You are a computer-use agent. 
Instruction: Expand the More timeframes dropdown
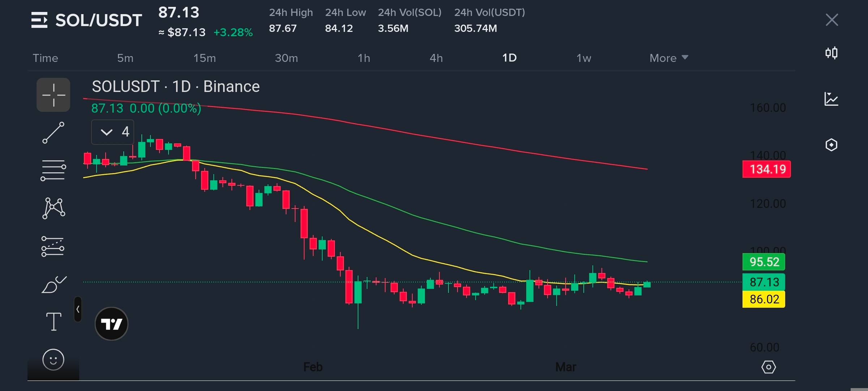click(668, 58)
